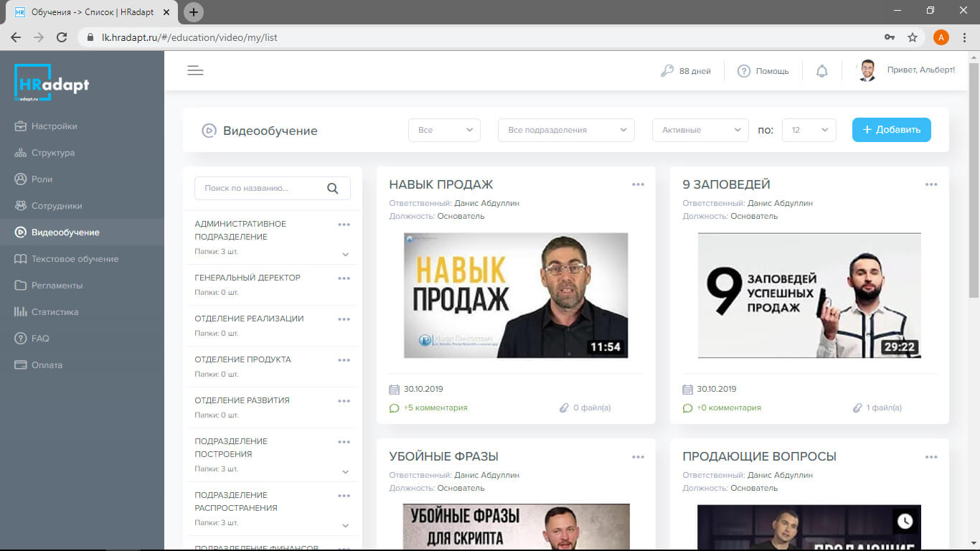Click the user avatar photo
980x551 pixels.
867,70
